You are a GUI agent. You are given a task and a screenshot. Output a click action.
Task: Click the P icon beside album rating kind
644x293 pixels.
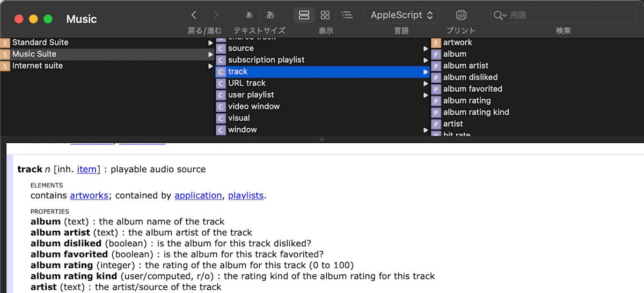pyautogui.click(x=436, y=112)
